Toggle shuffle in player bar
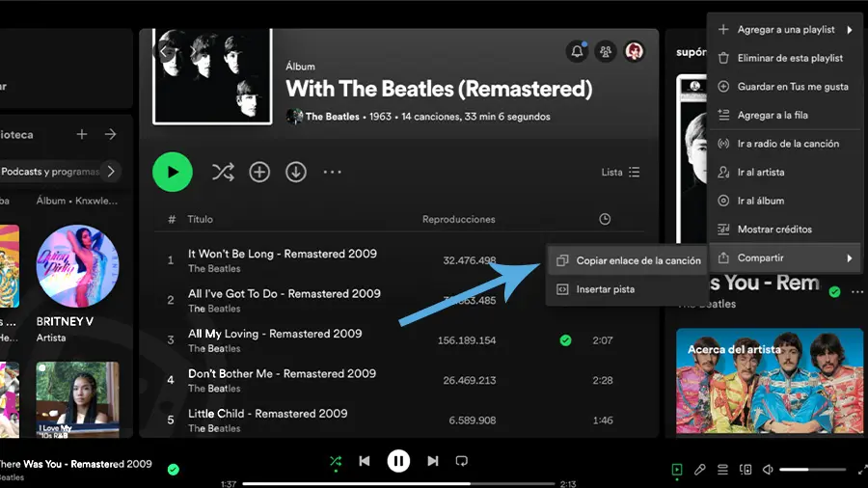868x488 pixels. coord(336,461)
